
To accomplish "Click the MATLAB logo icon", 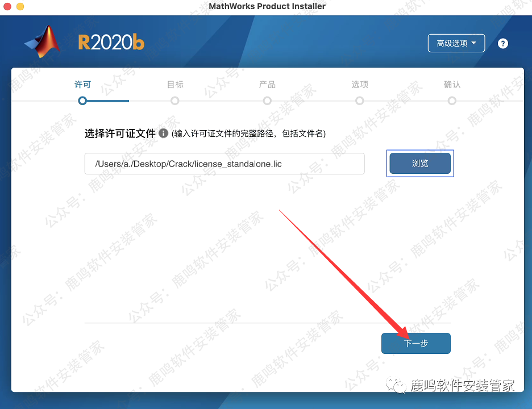I will pyautogui.click(x=43, y=42).
